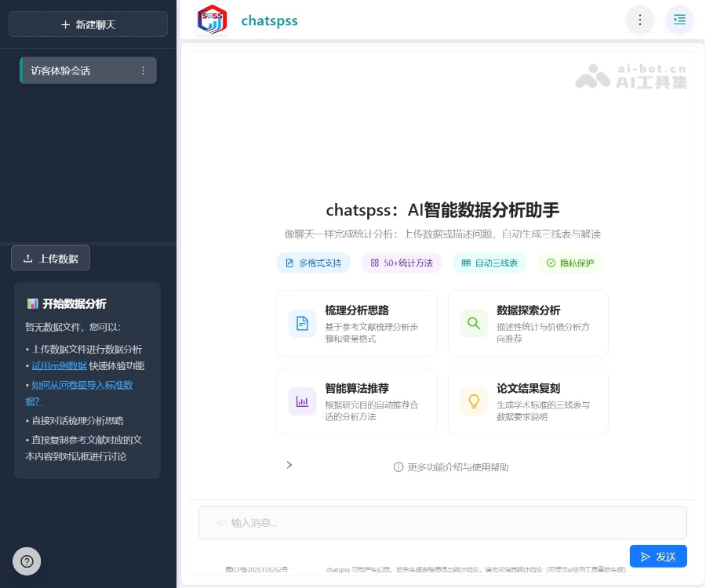The height and width of the screenshot is (588, 706).
Task: Click the bar chart icon on 智能算法推荐 card
Action: tap(302, 401)
